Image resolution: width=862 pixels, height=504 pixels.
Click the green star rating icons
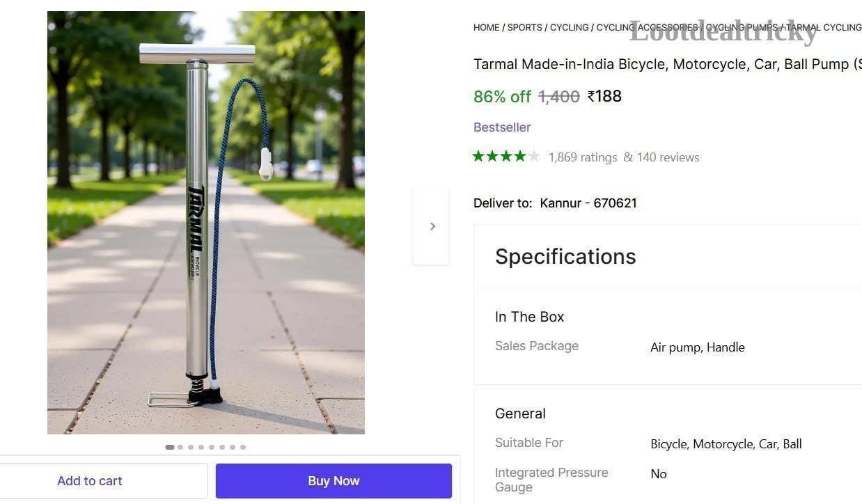(x=506, y=157)
